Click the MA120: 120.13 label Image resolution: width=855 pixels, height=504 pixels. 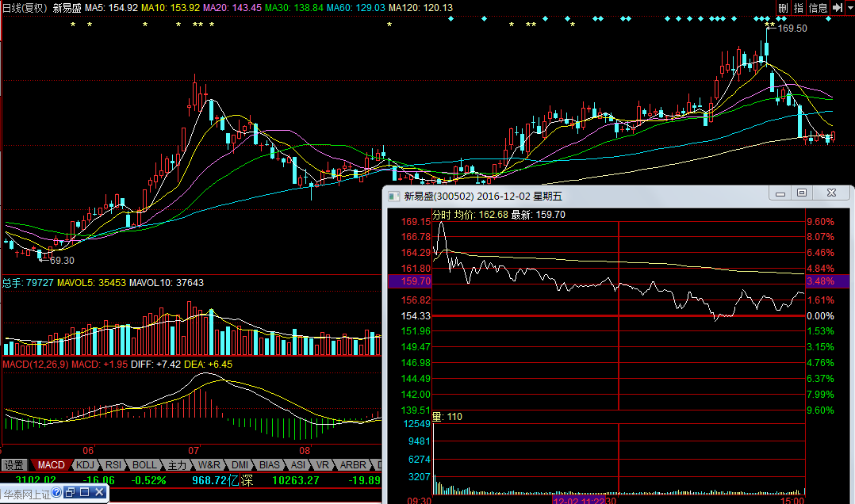[420, 8]
